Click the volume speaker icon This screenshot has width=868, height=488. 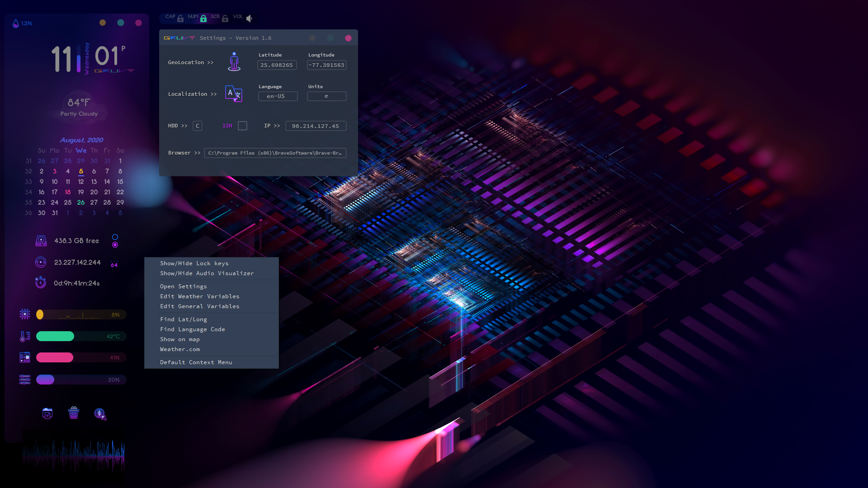click(249, 19)
